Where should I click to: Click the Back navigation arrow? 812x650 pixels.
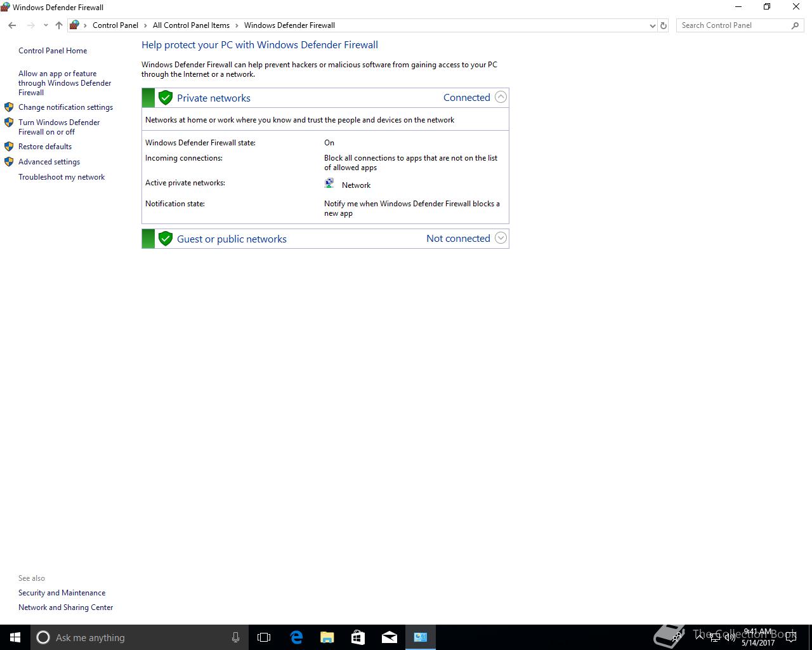coord(12,25)
